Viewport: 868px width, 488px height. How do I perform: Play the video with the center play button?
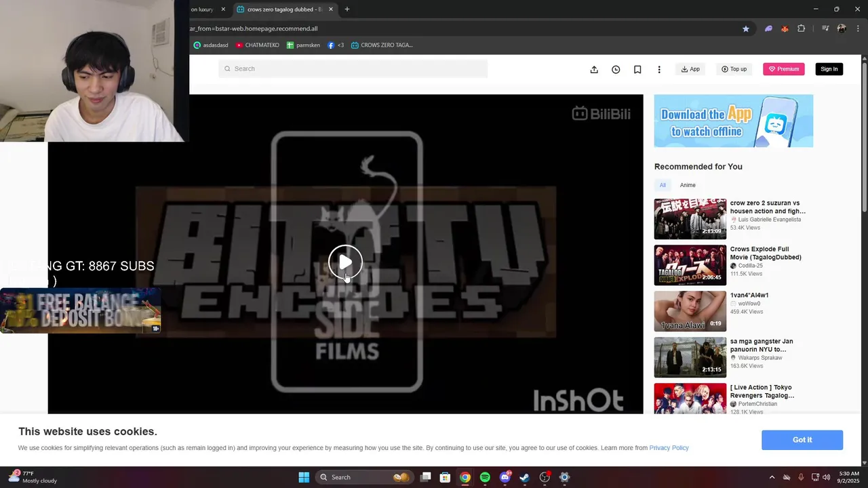coord(345,262)
